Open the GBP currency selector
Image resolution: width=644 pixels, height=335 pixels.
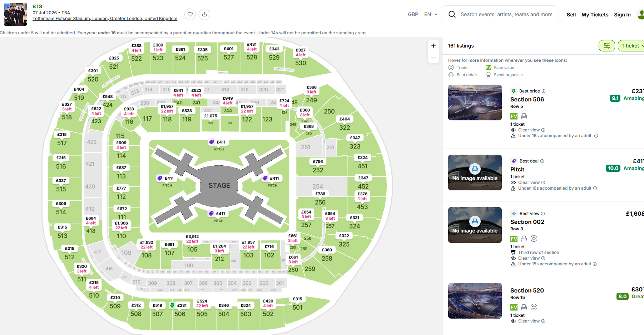coord(413,14)
